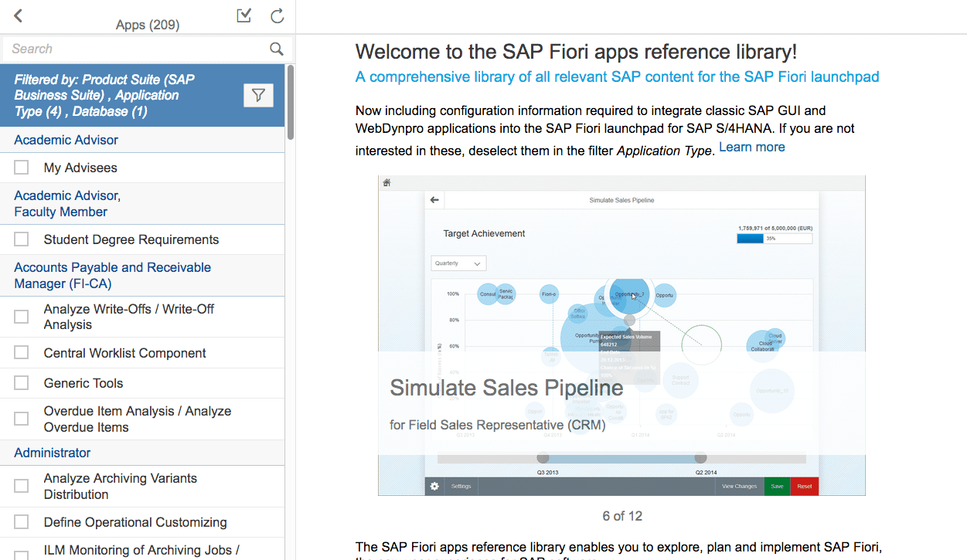Image resolution: width=967 pixels, height=560 pixels.
Task: Refresh the Apps list
Action: 278,15
